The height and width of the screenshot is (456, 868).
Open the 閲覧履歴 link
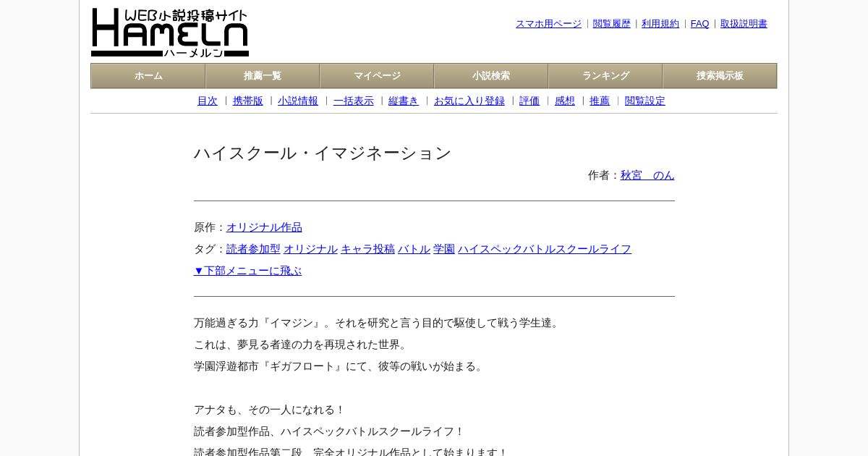[612, 24]
